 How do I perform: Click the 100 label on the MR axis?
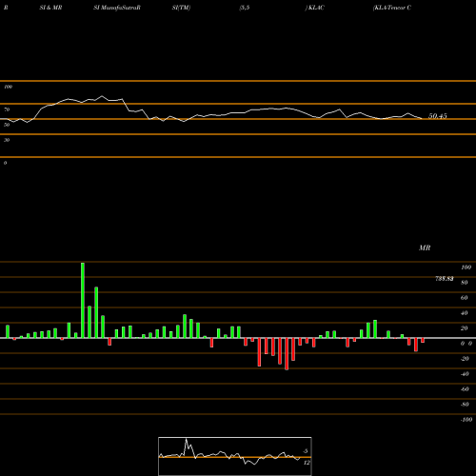466,268
